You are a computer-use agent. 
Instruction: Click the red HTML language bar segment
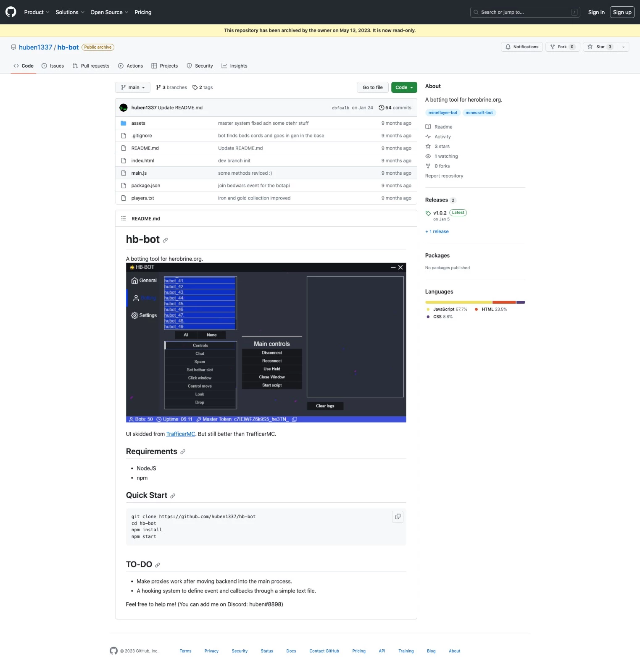click(504, 302)
